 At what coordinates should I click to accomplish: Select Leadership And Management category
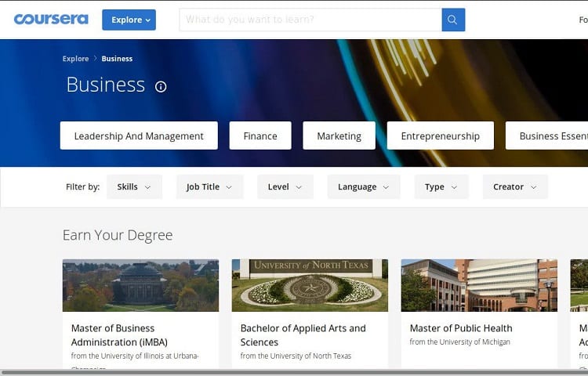tap(139, 136)
